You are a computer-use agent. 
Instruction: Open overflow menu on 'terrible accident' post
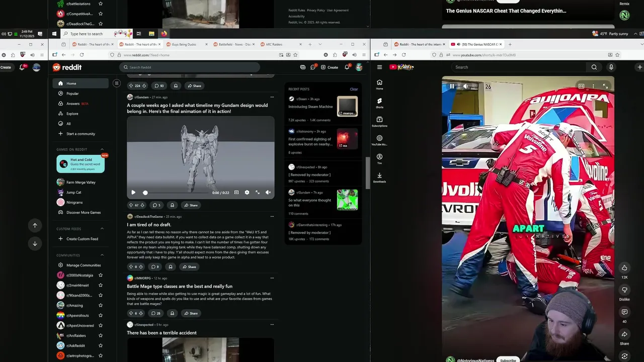coord(272,325)
